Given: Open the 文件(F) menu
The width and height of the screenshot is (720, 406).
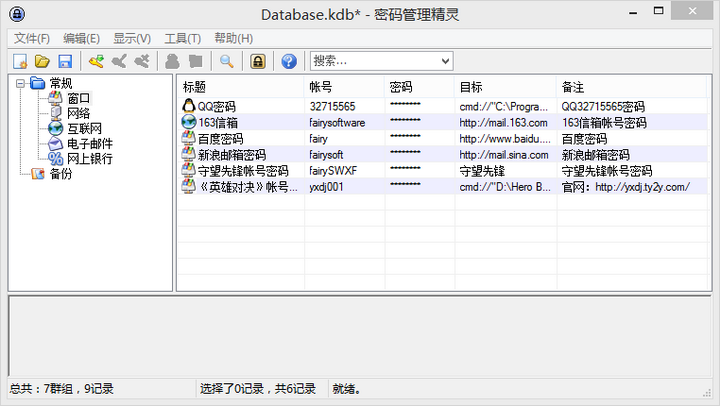Looking at the screenshot, I should 32,39.
